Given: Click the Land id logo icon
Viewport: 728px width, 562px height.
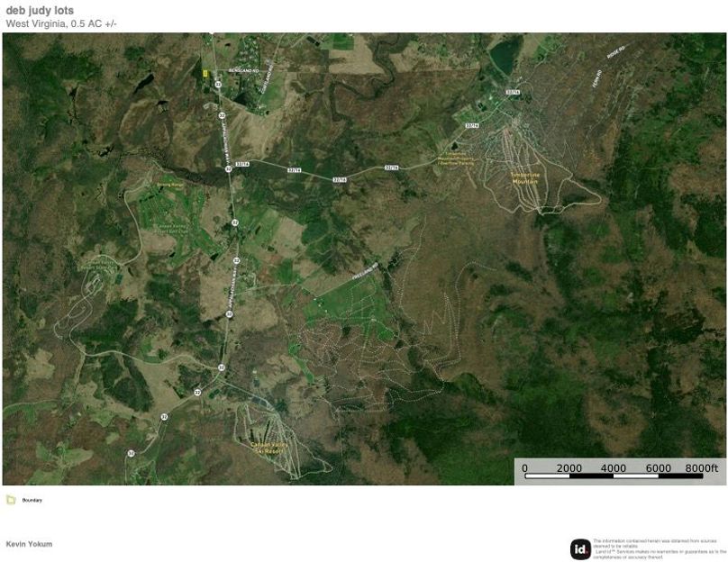Looking at the screenshot, I should (580, 548).
